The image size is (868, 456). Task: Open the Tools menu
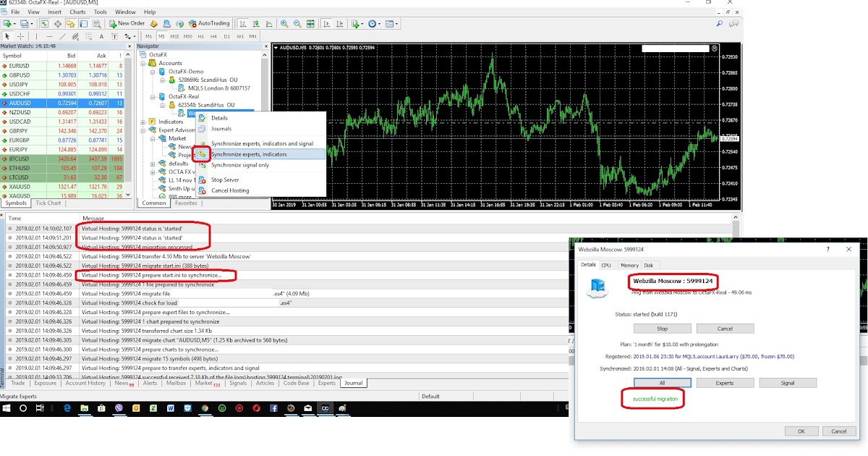click(x=101, y=12)
